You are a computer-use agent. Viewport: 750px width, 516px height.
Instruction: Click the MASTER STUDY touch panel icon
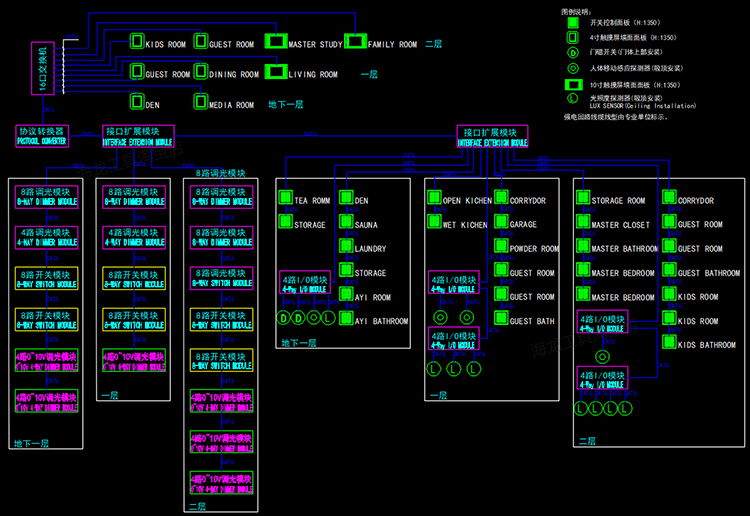click(275, 43)
